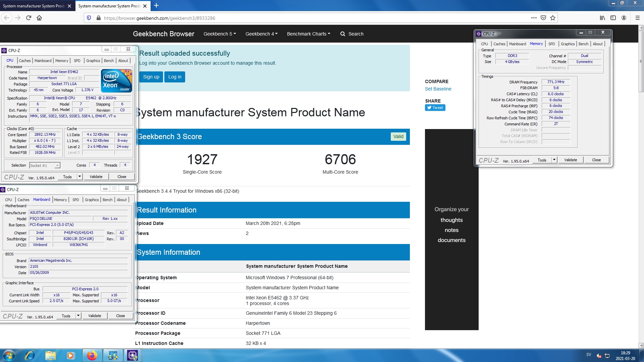The image size is (644, 362).
Task: Click the Intel Xeon inside logo
Action: point(116,80)
